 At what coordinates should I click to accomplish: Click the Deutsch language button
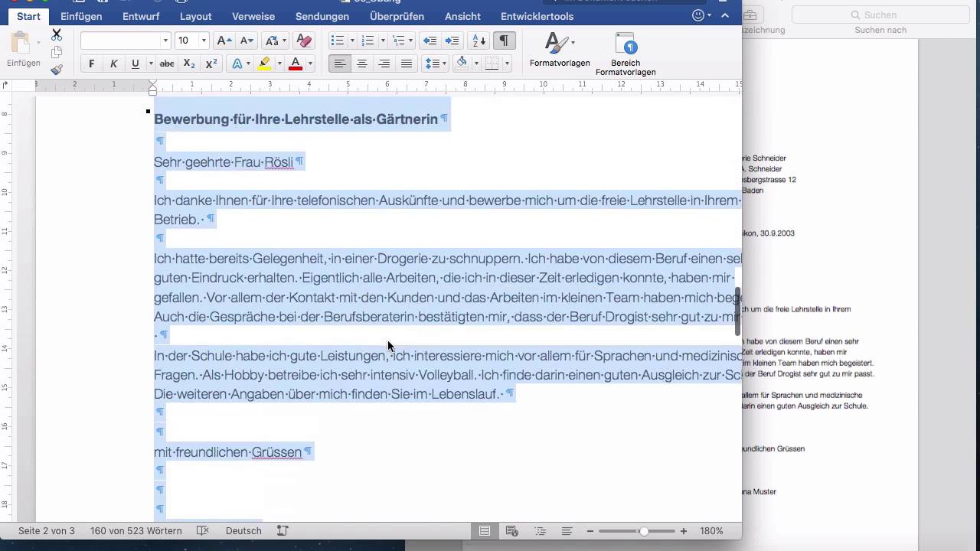[243, 531]
